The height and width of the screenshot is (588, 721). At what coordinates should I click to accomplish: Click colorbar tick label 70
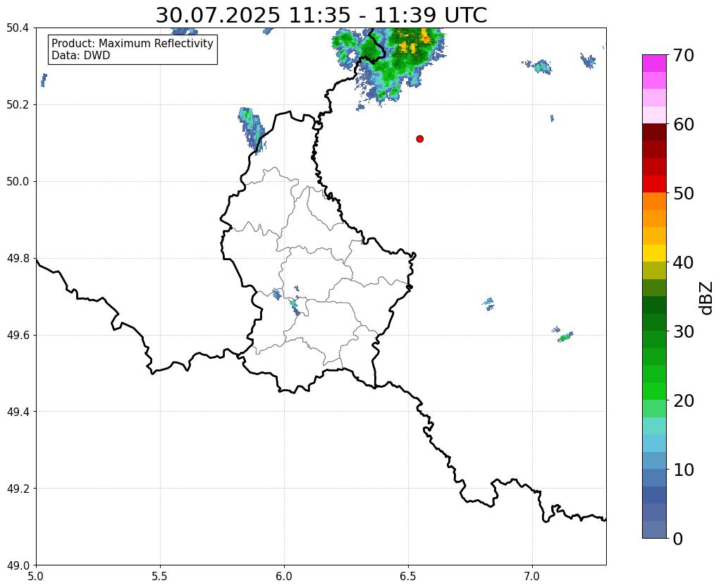(684, 55)
